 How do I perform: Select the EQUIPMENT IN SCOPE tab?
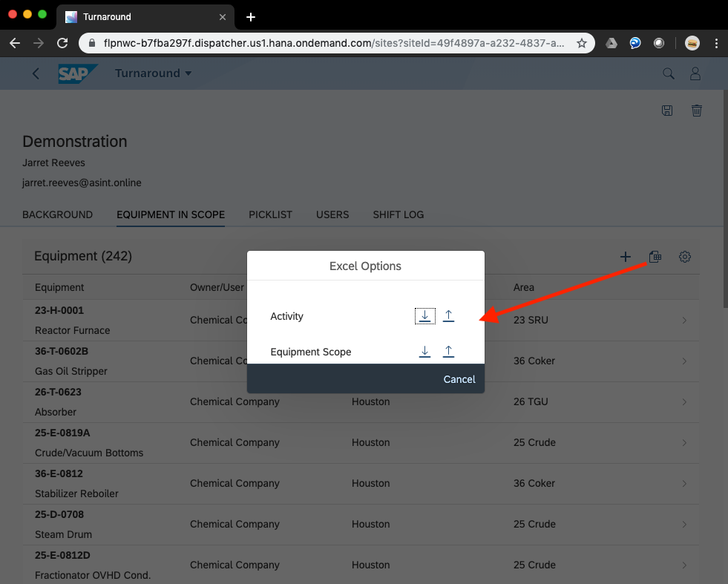[171, 214]
